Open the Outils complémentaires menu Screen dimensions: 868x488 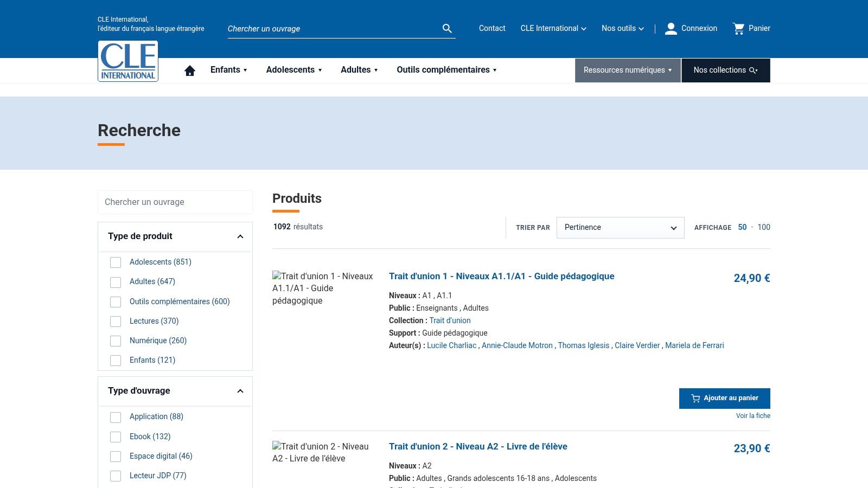446,70
